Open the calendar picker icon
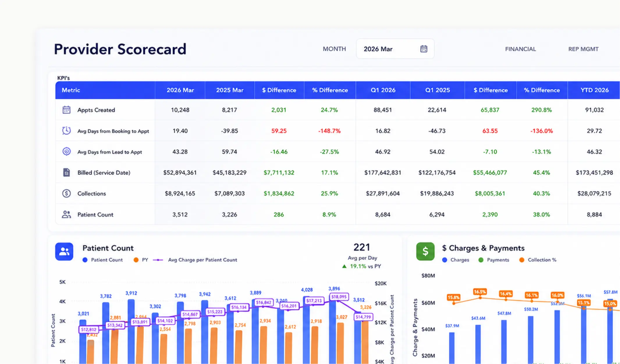620x364 pixels. (x=424, y=49)
